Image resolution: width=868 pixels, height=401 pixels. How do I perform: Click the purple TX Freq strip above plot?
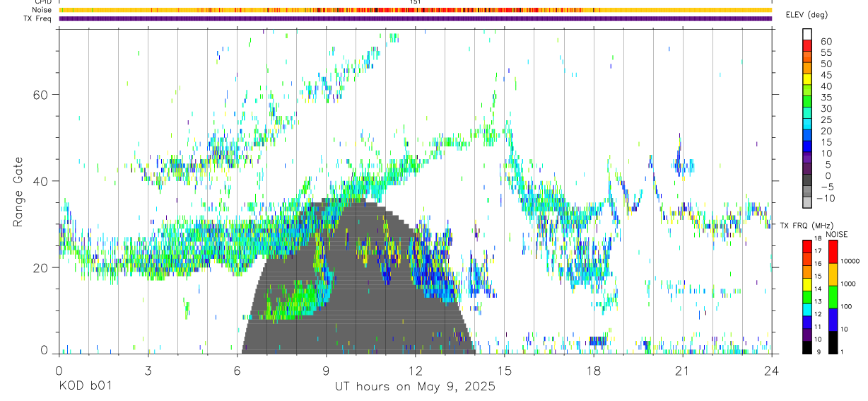[415, 18]
